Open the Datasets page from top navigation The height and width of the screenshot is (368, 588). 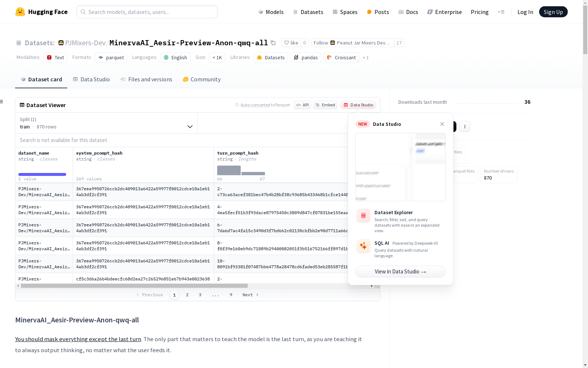(x=308, y=12)
